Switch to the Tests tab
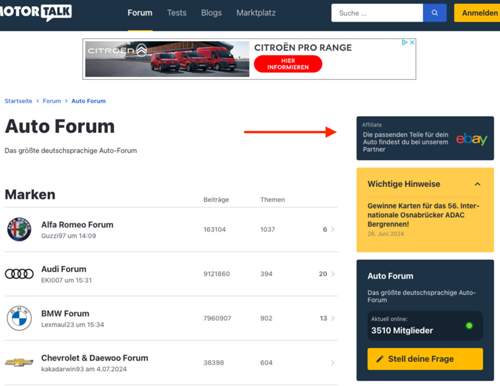The height and width of the screenshot is (386, 500). point(177,13)
